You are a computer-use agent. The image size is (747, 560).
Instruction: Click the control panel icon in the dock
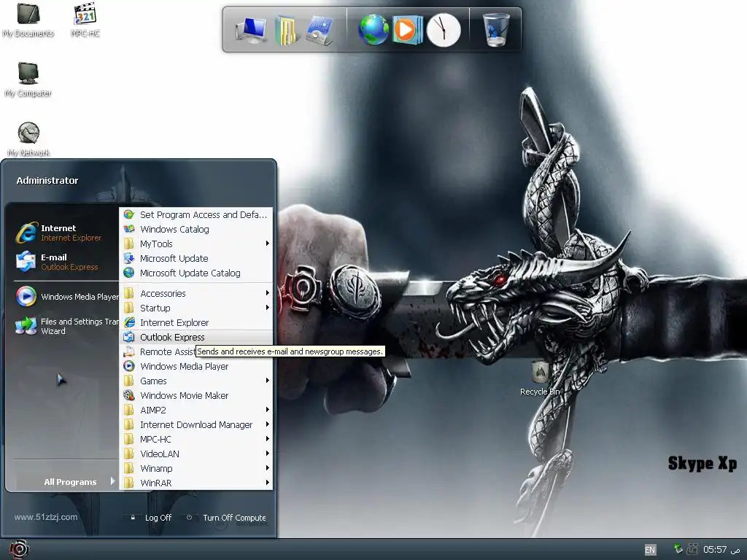click(x=320, y=30)
